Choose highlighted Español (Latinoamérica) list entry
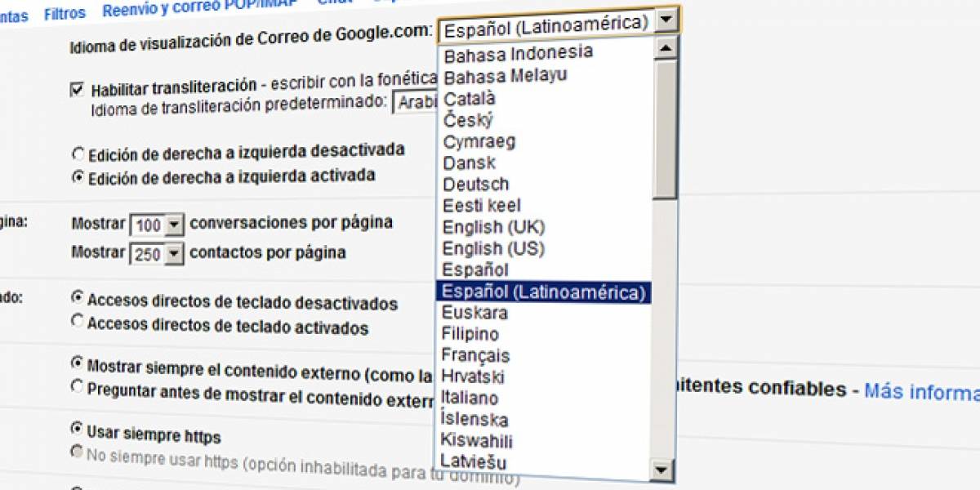 (543, 292)
